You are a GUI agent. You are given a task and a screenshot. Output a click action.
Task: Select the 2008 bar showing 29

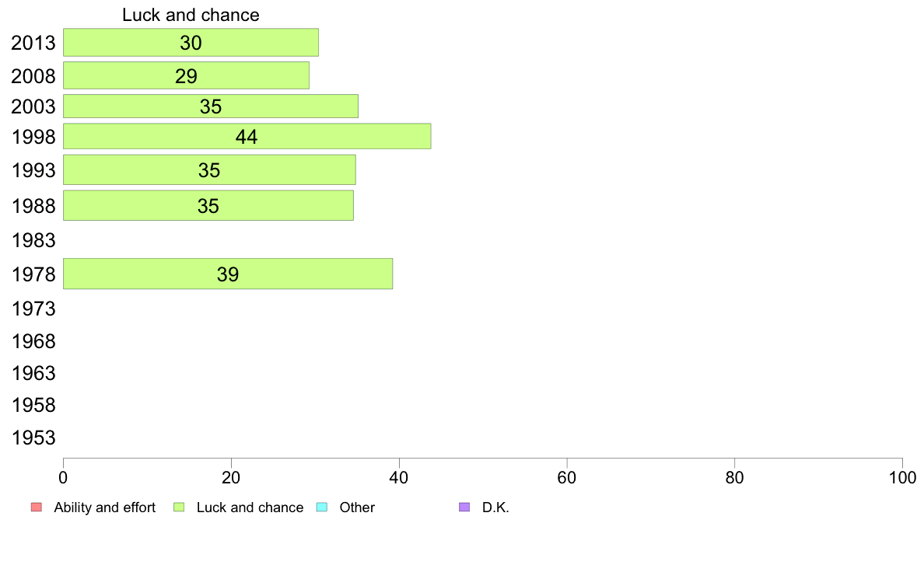(x=186, y=75)
